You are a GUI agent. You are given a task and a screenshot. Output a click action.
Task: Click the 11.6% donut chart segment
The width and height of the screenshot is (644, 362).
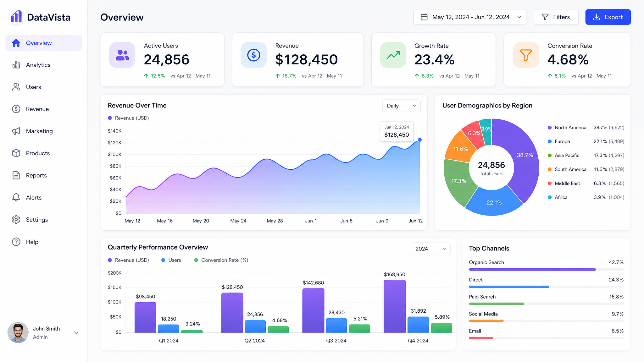point(460,148)
